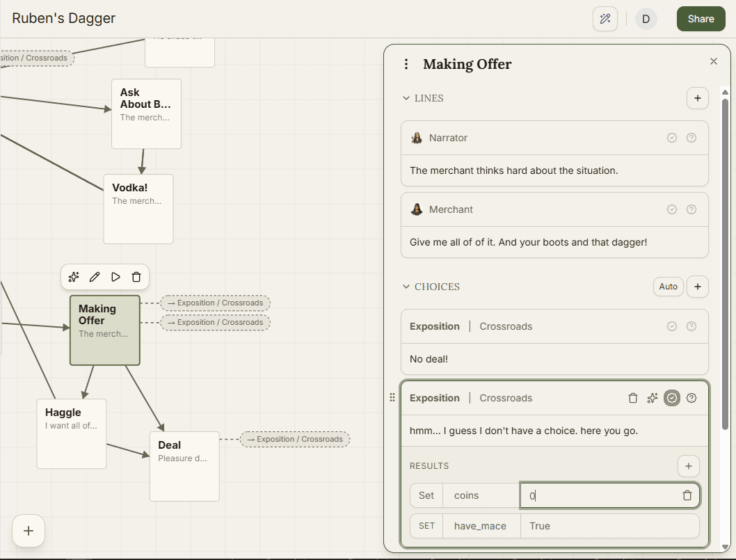The image size is (736, 560).
Task: Click 'hmm... I guess' choice text
Action: 523,431
